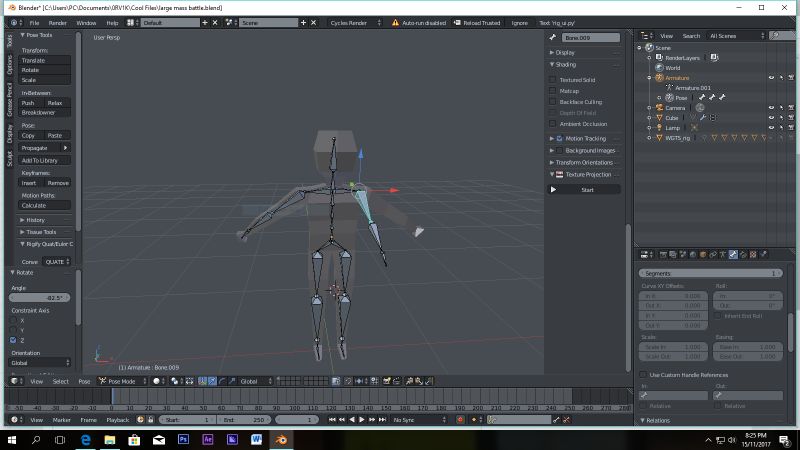Open the No Sync playback dropdown
This screenshot has height=450, width=800.
coord(419,419)
